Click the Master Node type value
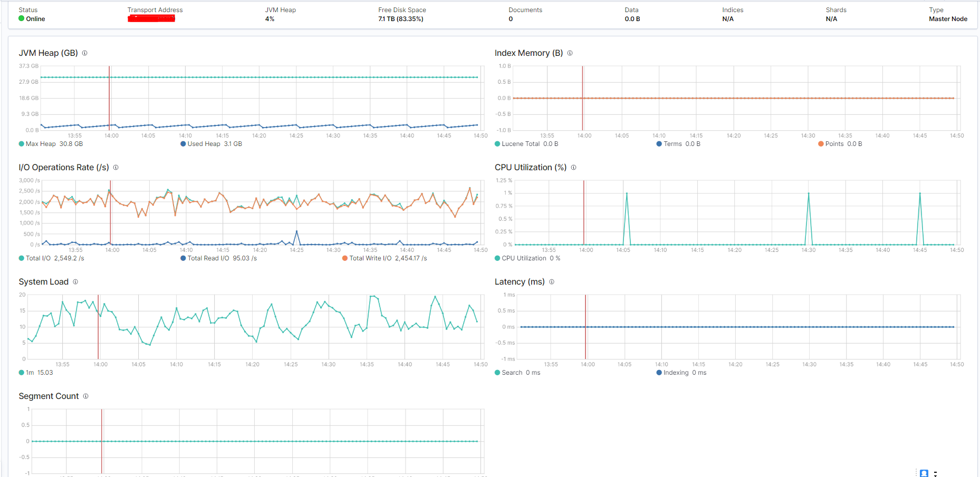This screenshot has width=980, height=477. click(948, 19)
